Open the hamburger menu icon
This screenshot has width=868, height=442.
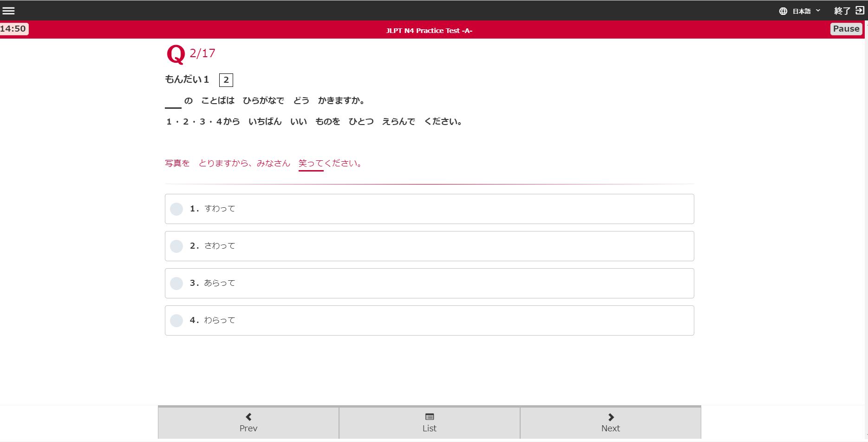point(9,11)
